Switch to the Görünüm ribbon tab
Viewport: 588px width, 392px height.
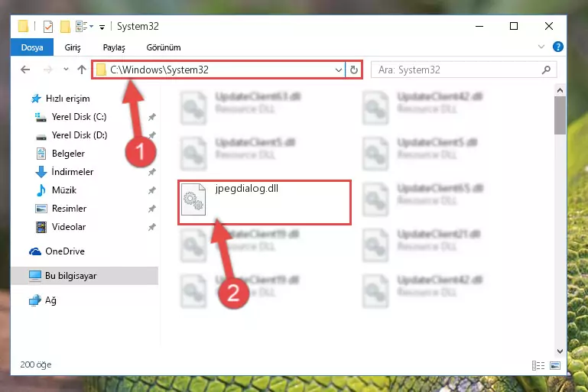[x=164, y=47]
